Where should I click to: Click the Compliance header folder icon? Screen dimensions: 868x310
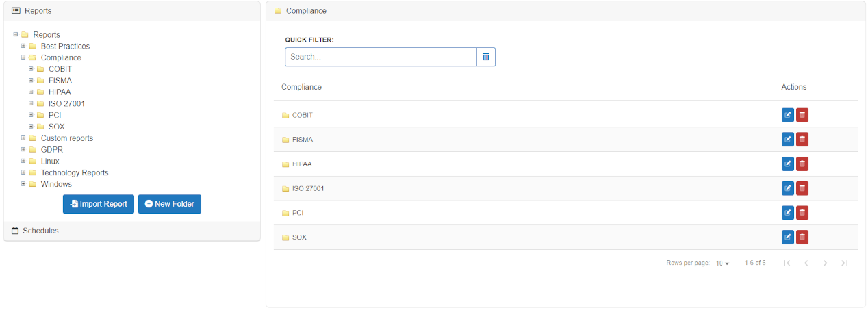coord(278,11)
